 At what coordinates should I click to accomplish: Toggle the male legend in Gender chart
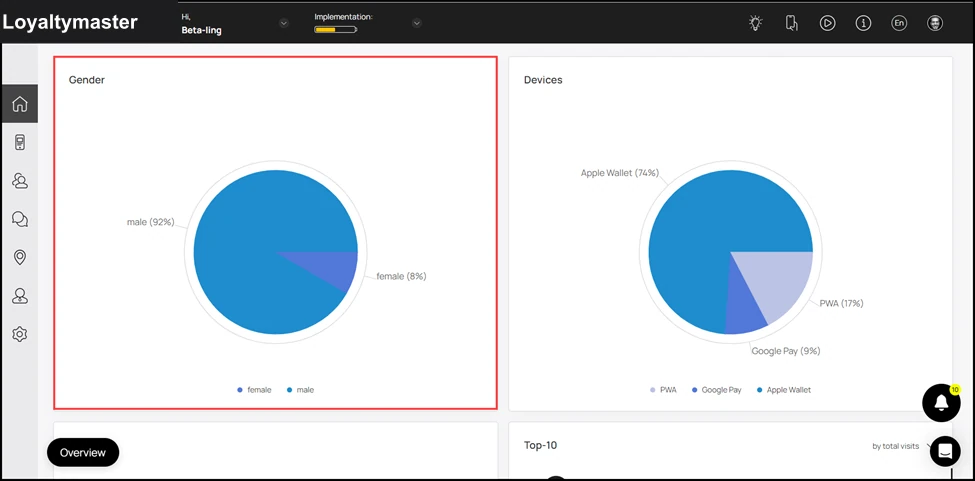[300, 390]
